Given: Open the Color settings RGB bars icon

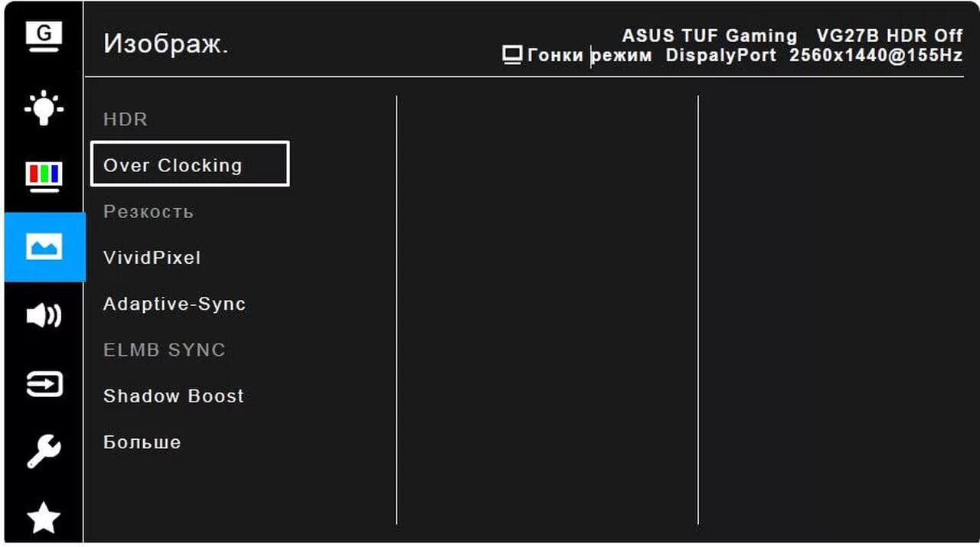Looking at the screenshot, I should click(x=44, y=176).
